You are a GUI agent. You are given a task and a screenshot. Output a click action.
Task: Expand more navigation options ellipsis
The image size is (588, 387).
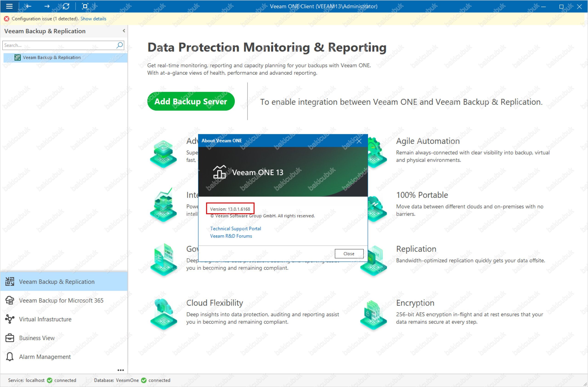121,370
